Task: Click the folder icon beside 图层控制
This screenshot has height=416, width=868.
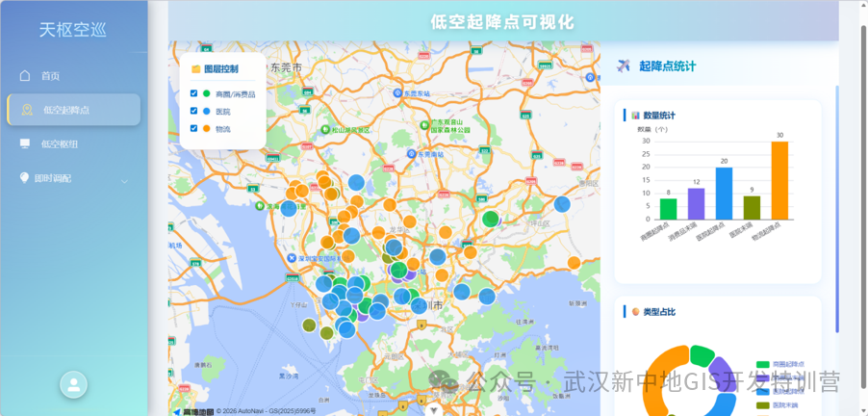Action: [195, 69]
